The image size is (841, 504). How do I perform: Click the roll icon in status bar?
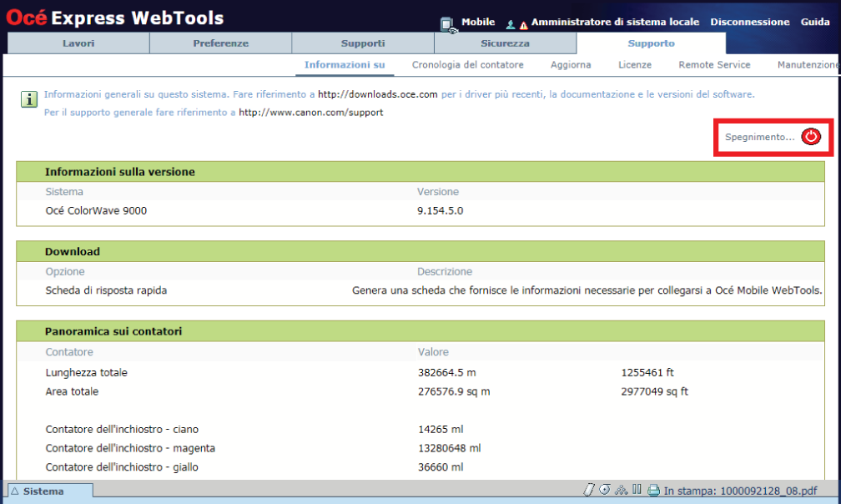click(605, 490)
